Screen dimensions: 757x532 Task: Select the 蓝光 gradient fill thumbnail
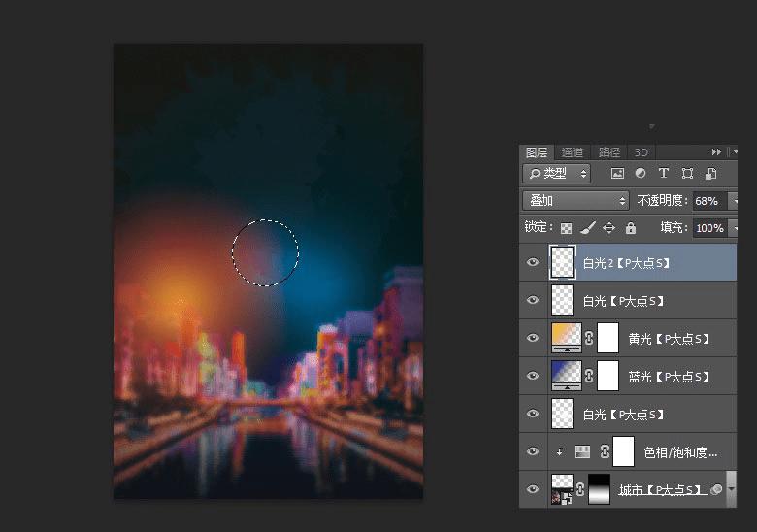coord(567,376)
